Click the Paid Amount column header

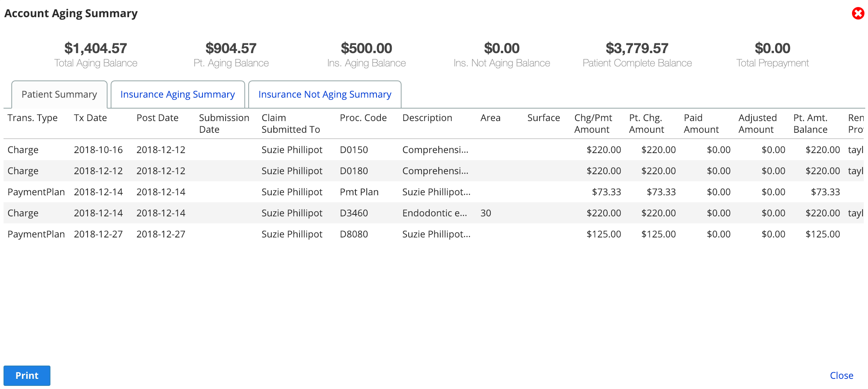pyautogui.click(x=701, y=123)
